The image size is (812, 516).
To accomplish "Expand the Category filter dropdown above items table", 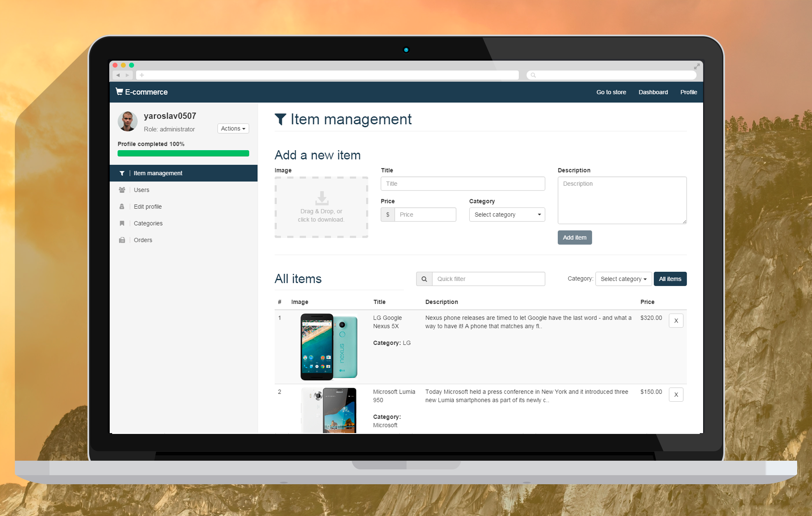I will click(x=623, y=279).
